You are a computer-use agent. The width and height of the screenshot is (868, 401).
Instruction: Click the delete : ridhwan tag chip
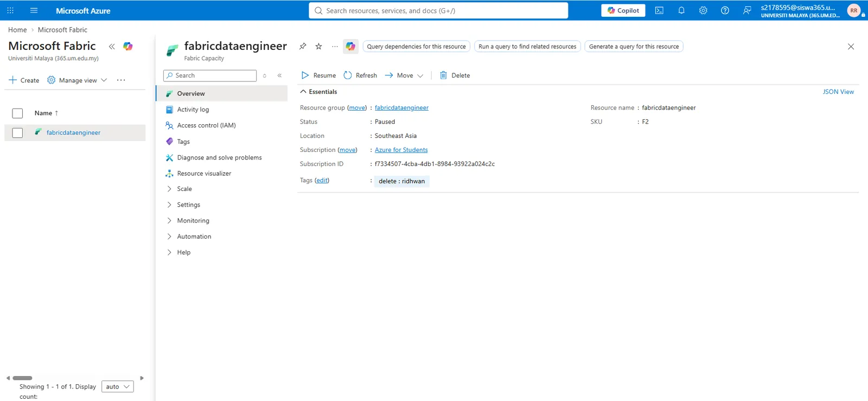[401, 181]
